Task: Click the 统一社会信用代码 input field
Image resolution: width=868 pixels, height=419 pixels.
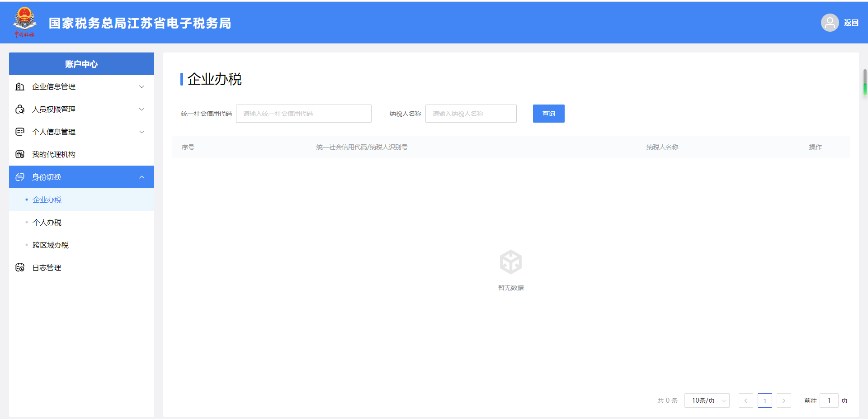Action: coord(303,114)
